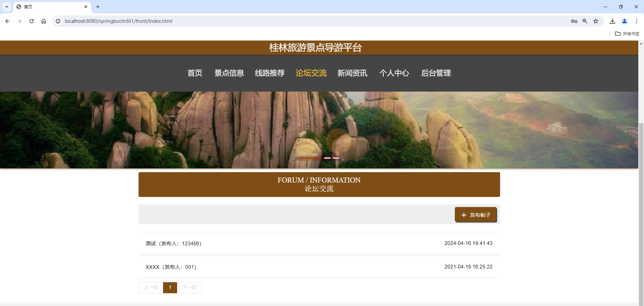Open the tab search dropdown arrow
644x306 pixels.
point(6,7)
